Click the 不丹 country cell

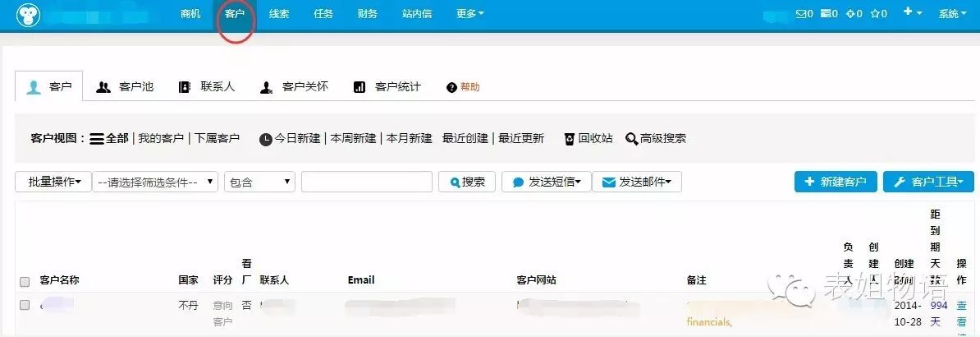(188, 306)
